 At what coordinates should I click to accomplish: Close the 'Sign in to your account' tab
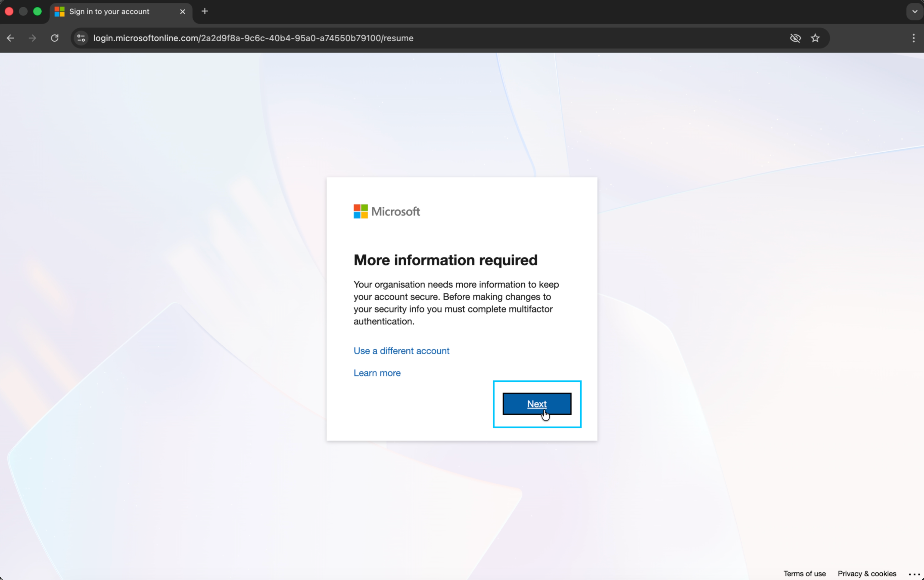click(182, 11)
